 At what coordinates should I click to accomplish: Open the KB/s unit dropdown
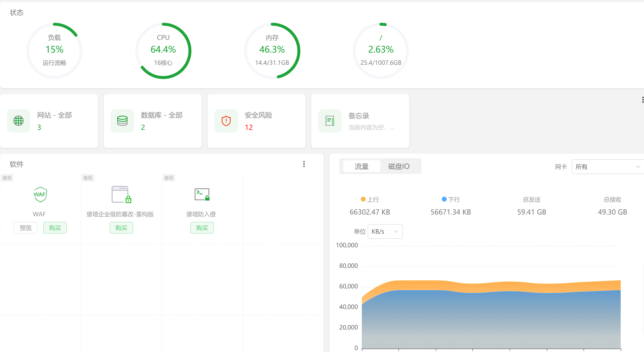pyautogui.click(x=385, y=231)
